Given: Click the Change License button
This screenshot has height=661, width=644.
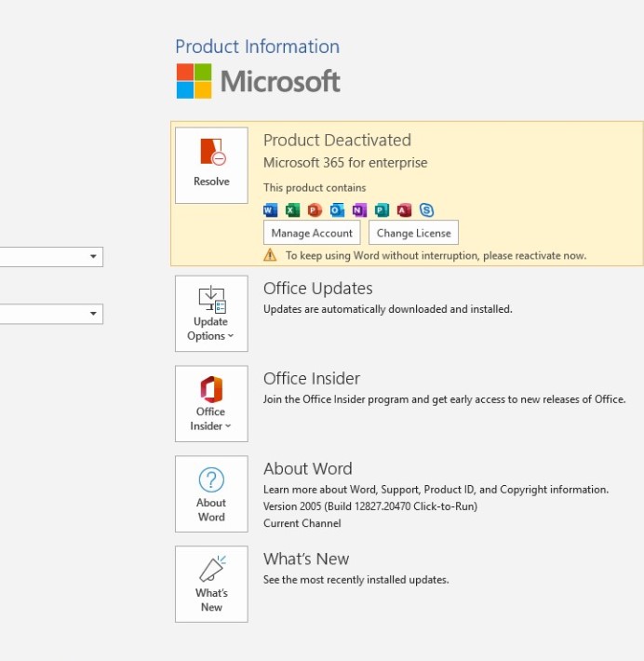Looking at the screenshot, I should [x=413, y=233].
